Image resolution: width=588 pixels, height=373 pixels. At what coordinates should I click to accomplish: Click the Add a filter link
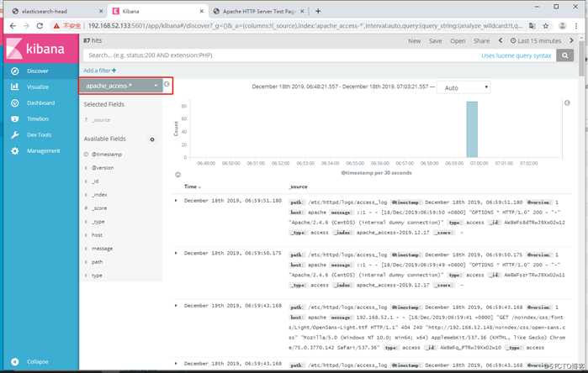(x=100, y=71)
